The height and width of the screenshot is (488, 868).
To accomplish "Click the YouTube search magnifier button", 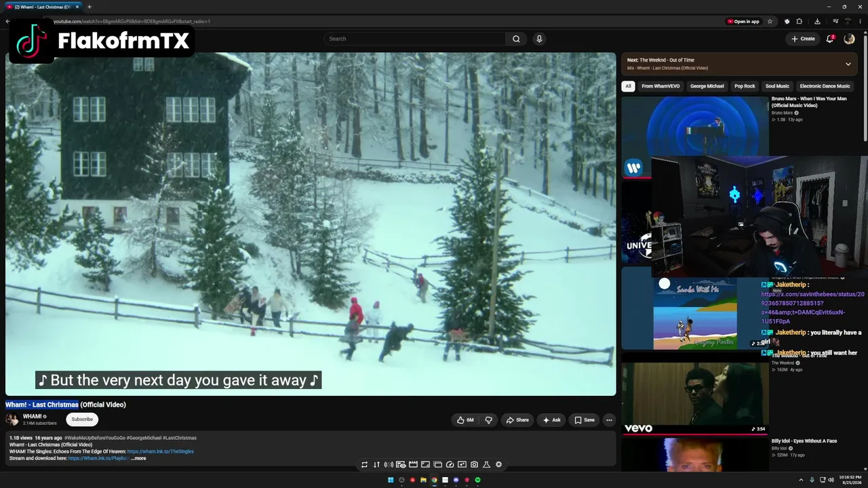I will (x=516, y=39).
